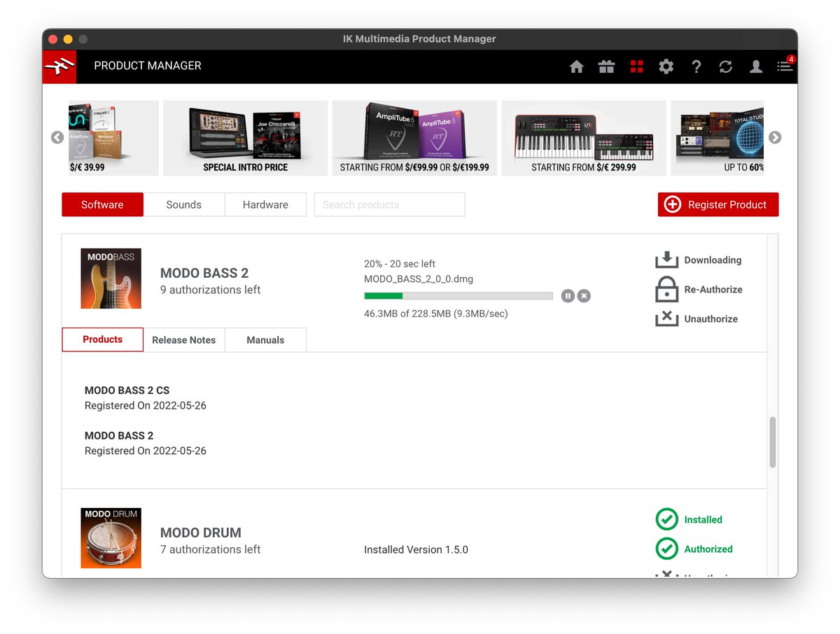Open the MODO BASS product thumbnail
Viewport: 840px width, 634px height.
[111, 279]
